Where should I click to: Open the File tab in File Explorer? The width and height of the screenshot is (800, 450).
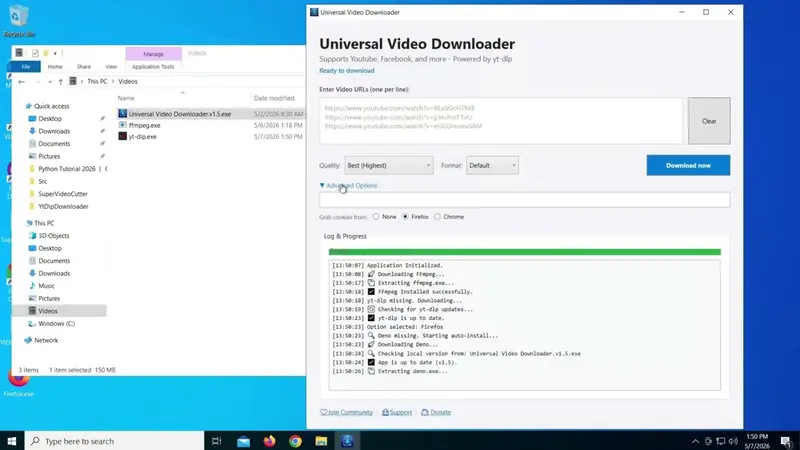coord(26,66)
